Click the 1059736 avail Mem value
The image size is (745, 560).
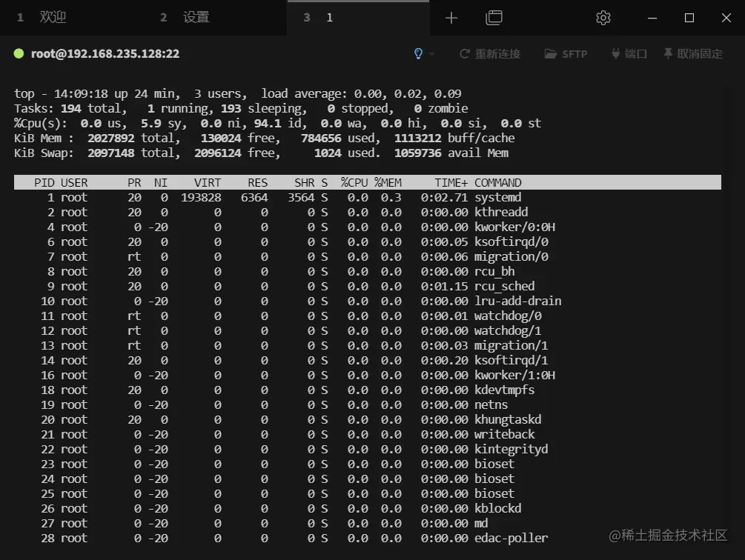pos(417,153)
